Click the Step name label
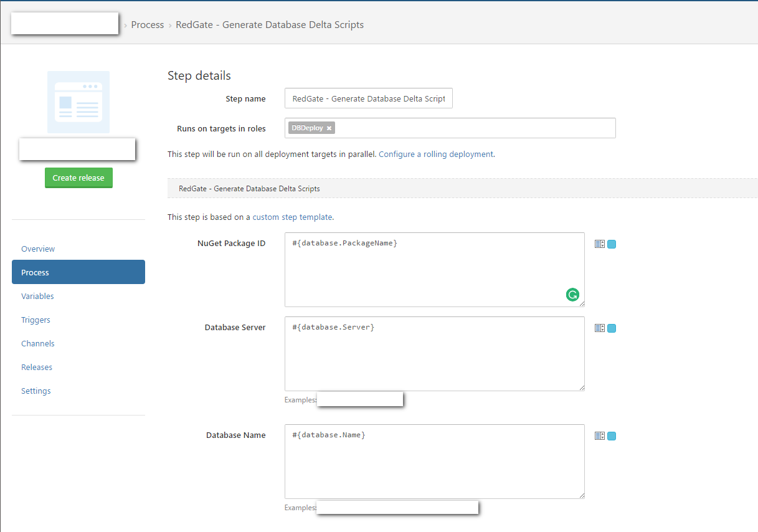Screen dimensions: 758x532 [x=245, y=98]
